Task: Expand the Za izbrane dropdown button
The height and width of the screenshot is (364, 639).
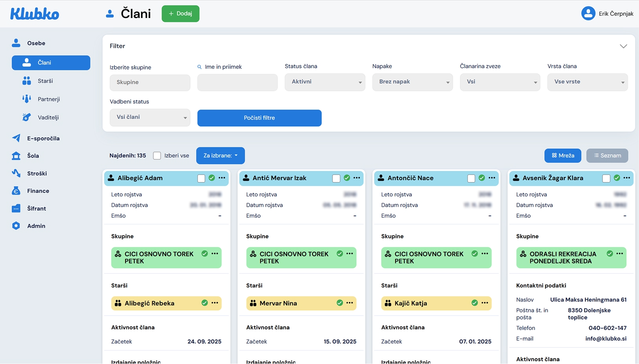Action: tap(220, 156)
